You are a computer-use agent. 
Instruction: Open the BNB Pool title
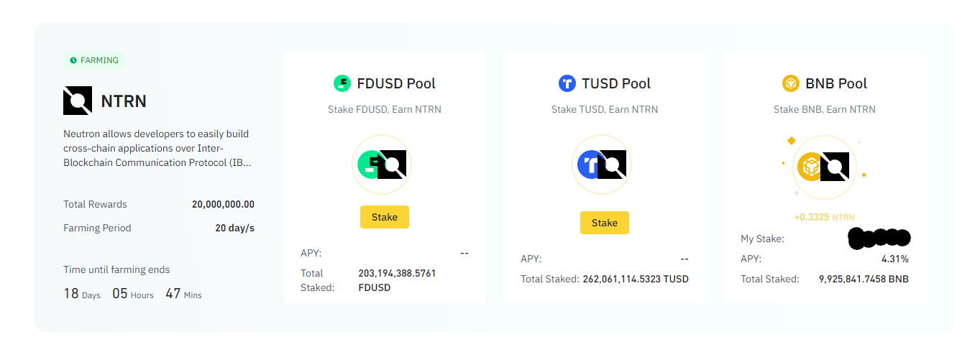pyautogui.click(x=836, y=83)
